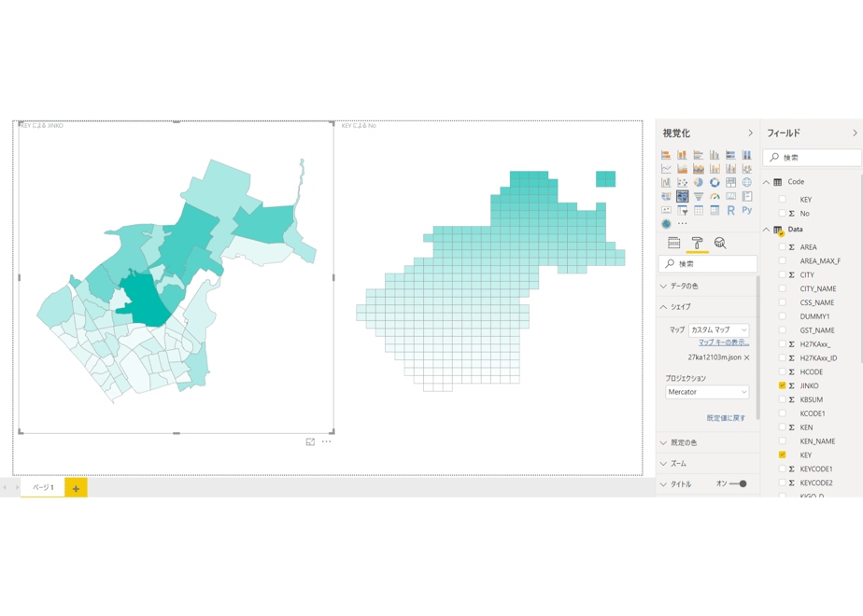This screenshot has height=616, width=863.
Task: Choose the matrix visual
Action: pos(714,210)
